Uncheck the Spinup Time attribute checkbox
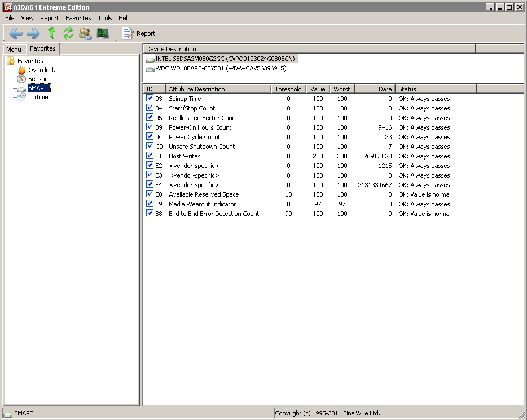This screenshot has width=527, height=420. pos(150,98)
